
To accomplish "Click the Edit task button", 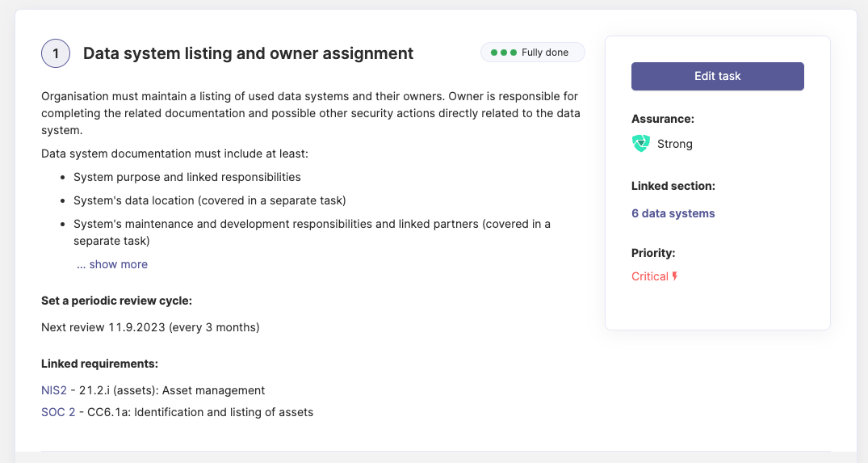I will 717,76.
